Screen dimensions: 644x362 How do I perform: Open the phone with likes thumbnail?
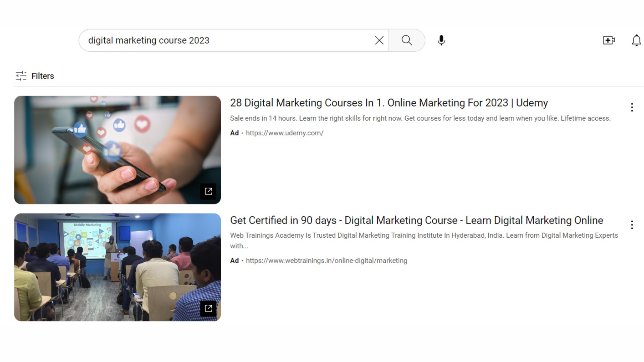tap(117, 150)
